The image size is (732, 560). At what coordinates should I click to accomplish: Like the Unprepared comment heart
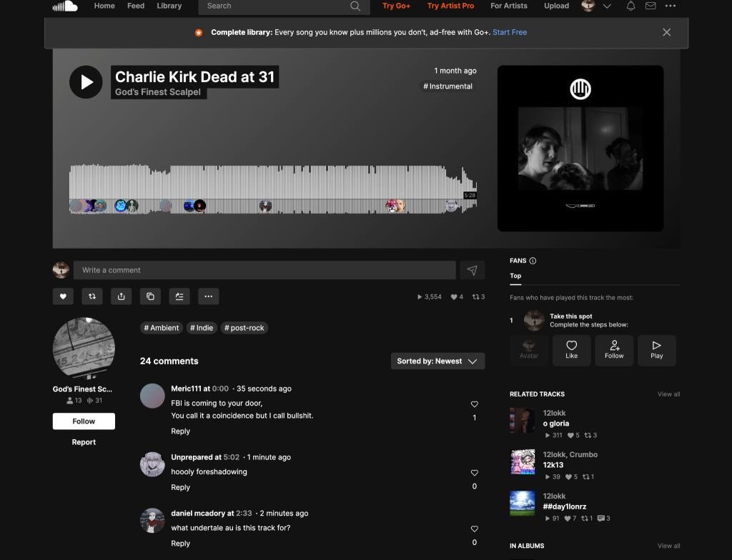coord(475,473)
